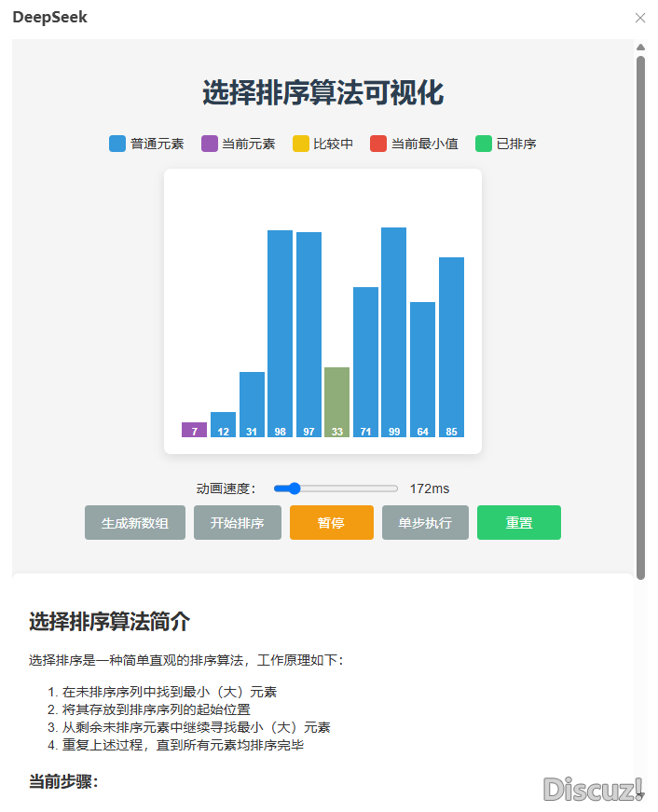The image size is (658, 812).
Task: Click the 选择排序算法简介 heading
Action: 109,622
